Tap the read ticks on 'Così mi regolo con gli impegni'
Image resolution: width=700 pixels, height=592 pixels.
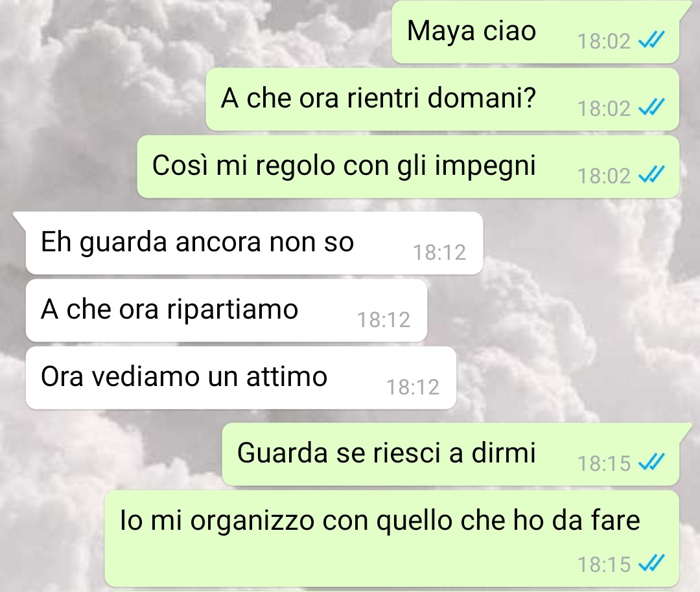tap(652, 175)
